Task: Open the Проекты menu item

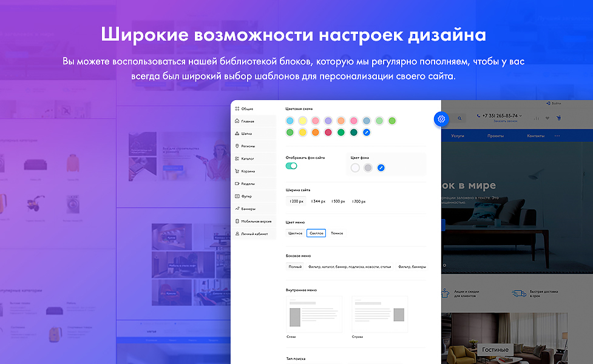Action: pyautogui.click(x=496, y=135)
